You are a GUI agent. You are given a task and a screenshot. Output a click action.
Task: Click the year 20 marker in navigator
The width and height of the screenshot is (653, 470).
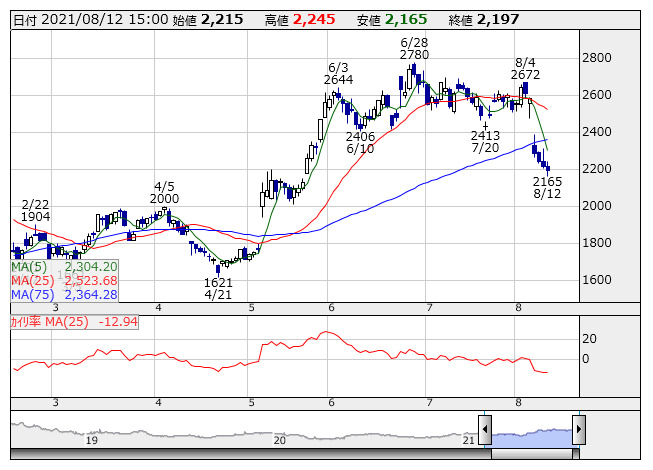point(279,440)
